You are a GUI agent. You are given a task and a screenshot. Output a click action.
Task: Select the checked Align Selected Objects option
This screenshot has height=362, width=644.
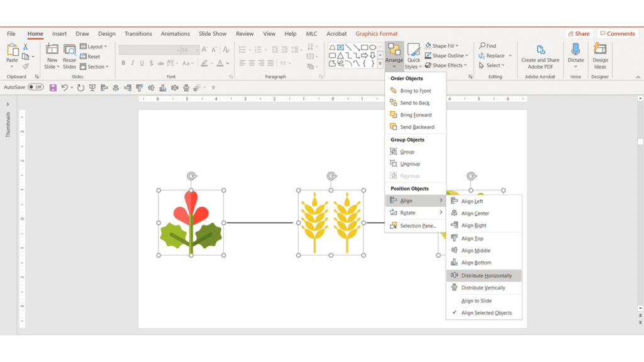pos(486,313)
